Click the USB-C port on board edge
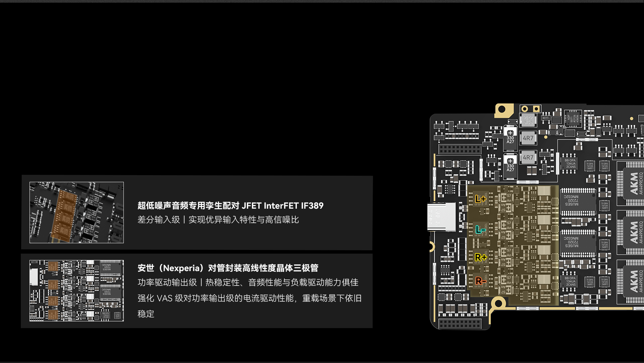The image size is (644, 363). pyautogui.click(x=441, y=217)
